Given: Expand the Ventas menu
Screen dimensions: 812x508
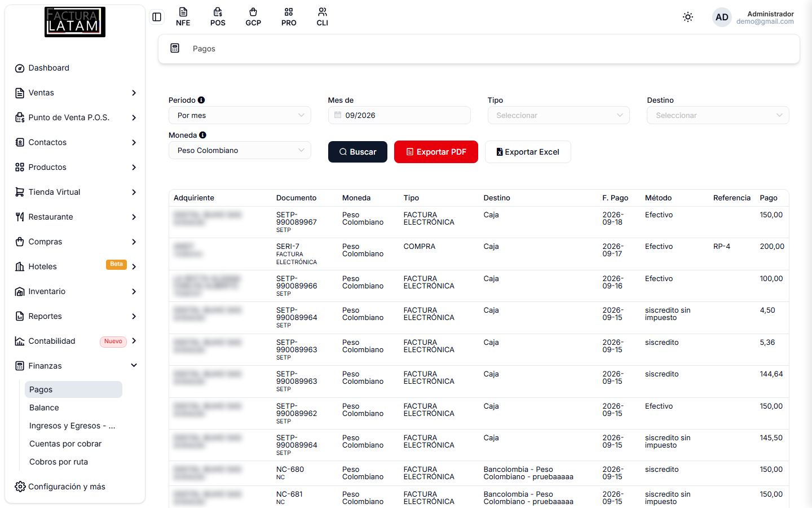Looking at the screenshot, I should pos(75,93).
